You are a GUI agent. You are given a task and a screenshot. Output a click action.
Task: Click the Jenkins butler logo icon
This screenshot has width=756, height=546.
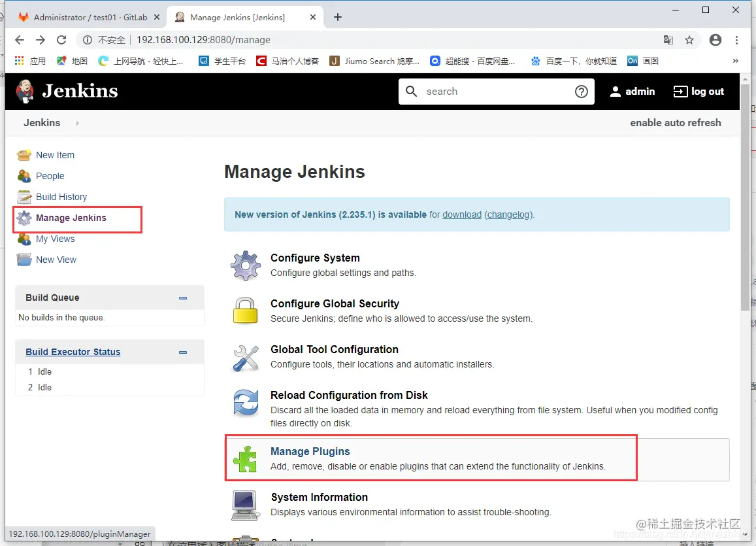click(25, 91)
